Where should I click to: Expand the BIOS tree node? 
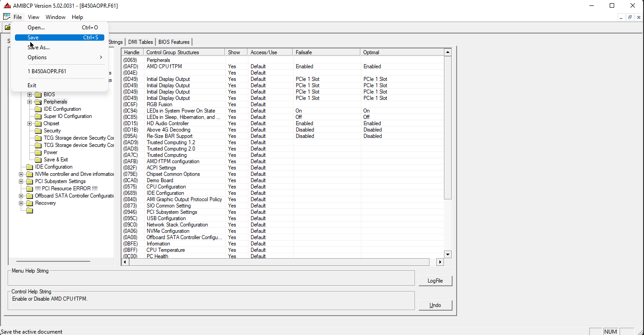click(x=30, y=94)
